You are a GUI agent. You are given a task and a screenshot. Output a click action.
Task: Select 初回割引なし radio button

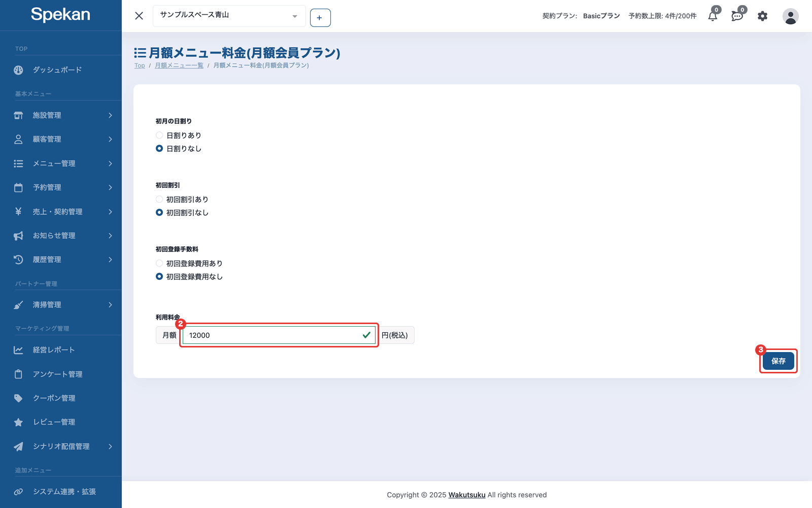159,212
